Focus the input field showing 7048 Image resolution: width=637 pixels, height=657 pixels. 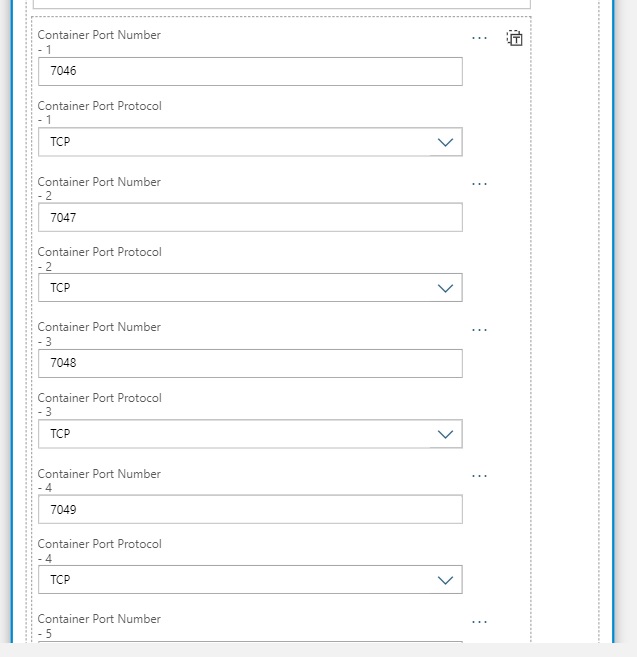(250, 363)
